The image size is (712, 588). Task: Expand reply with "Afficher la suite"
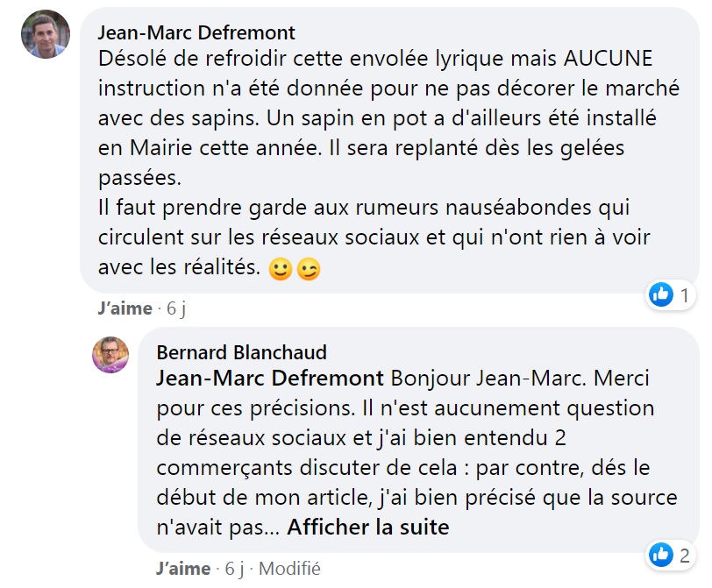pyautogui.click(x=368, y=528)
